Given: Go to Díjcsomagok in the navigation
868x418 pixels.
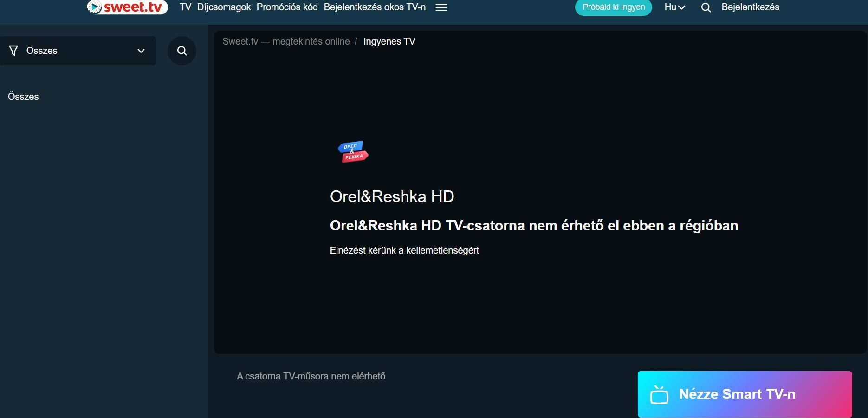Looking at the screenshot, I should tap(224, 7).
